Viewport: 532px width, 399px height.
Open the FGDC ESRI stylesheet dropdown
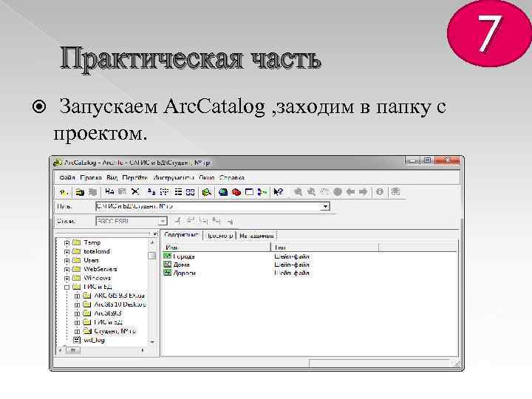[163, 221]
